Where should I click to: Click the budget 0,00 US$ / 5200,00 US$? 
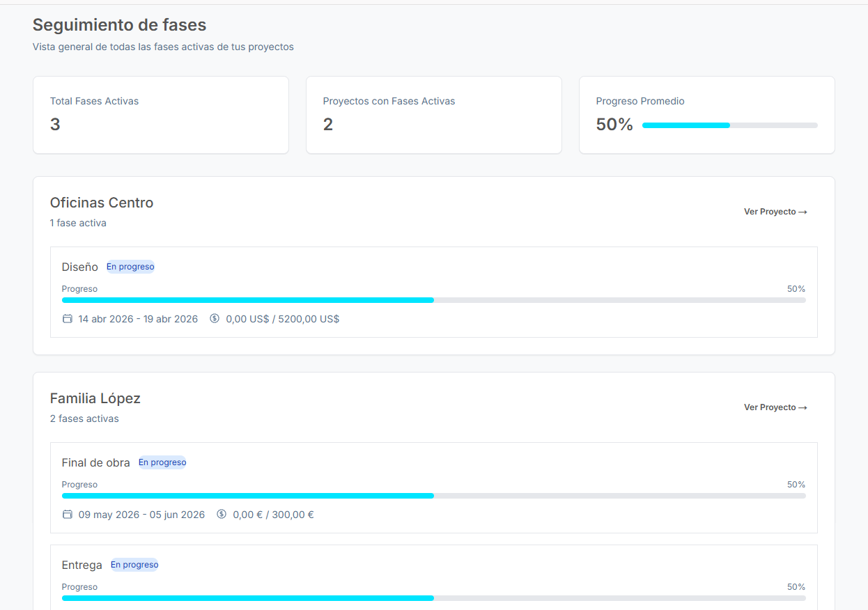pos(283,319)
